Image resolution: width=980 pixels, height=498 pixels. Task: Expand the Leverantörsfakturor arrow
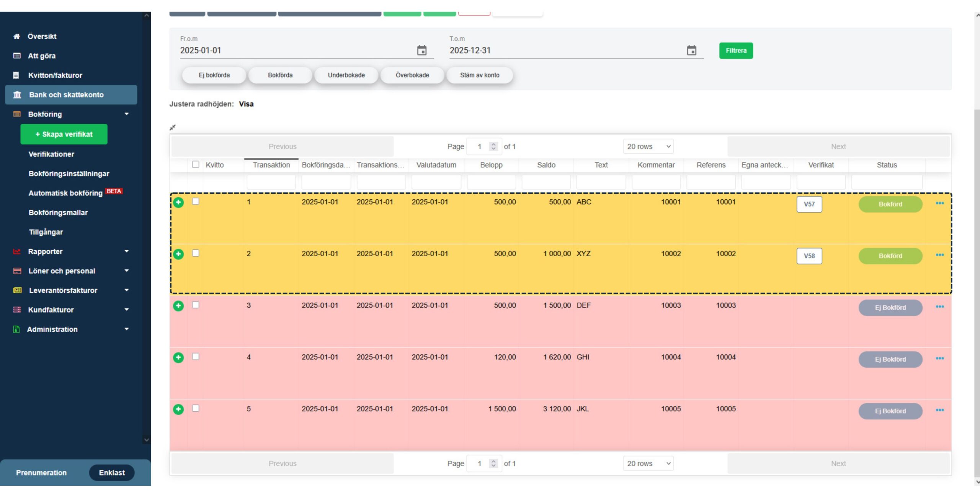pyautogui.click(x=127, y=290)
